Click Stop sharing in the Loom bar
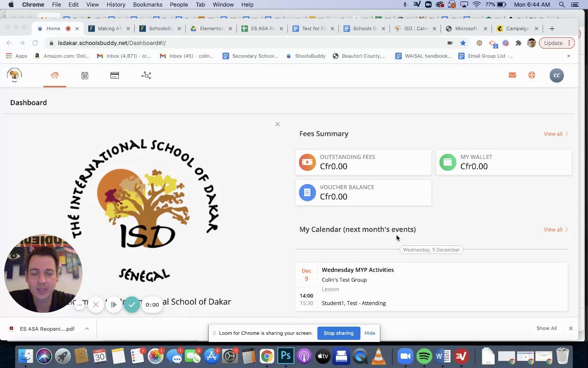 pos(338,333)
